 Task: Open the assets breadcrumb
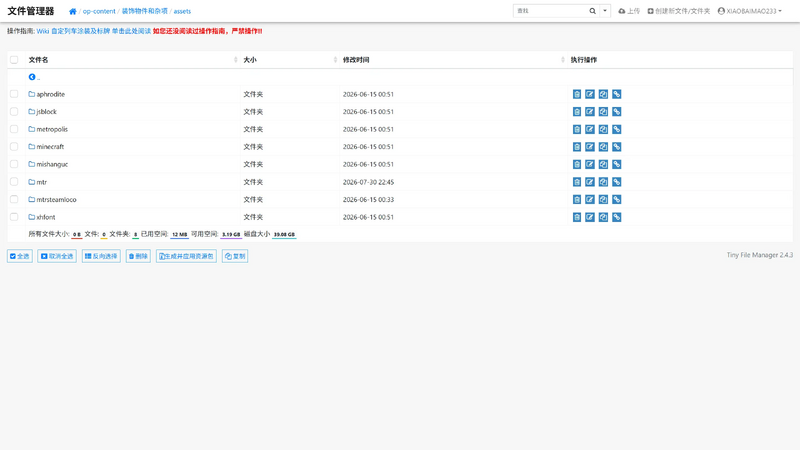click(x=182, y=11)
